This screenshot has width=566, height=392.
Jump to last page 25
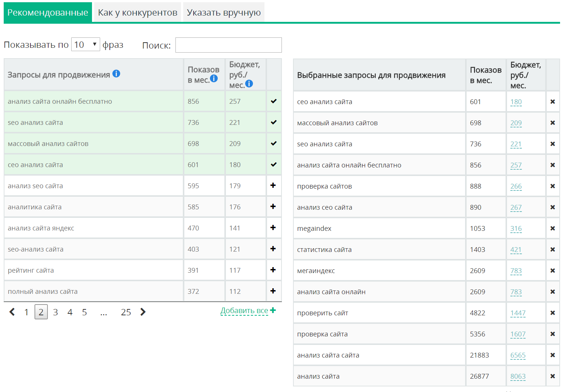126,312
